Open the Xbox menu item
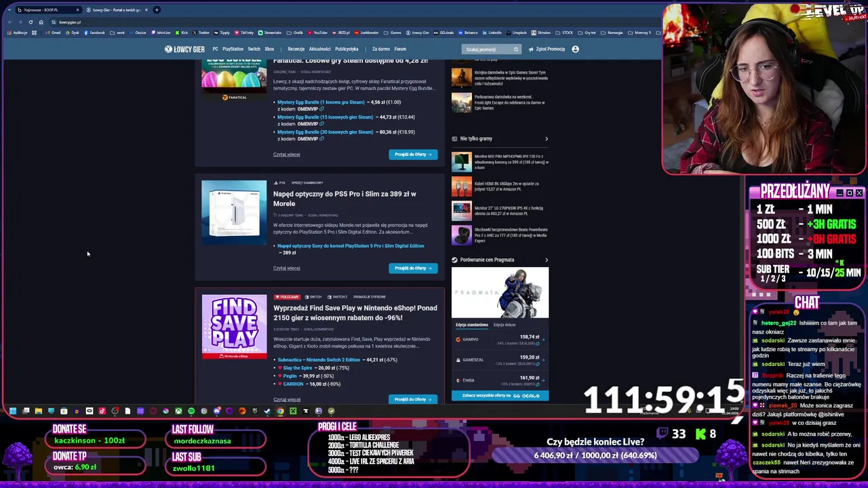Screen dimensions: 868x488 pos(269,49)
